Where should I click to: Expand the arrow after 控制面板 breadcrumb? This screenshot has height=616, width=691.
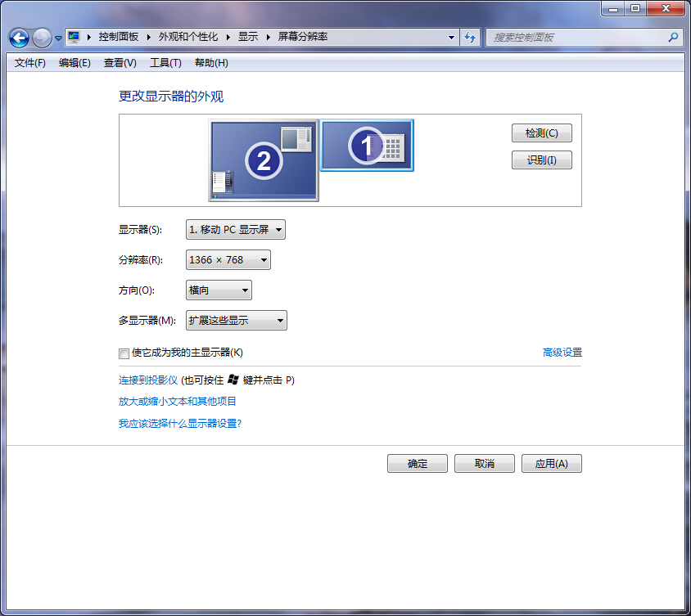148,37
